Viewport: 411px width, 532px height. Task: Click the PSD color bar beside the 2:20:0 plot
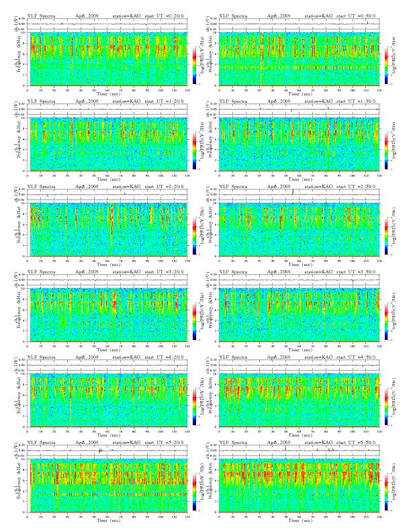click(x=194, y=236)
